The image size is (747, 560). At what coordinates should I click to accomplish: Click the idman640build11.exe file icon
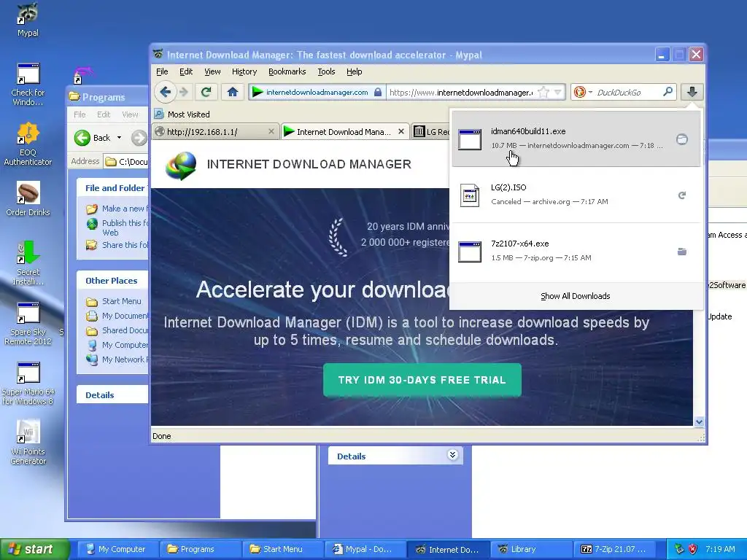click(x=470, y=139)
